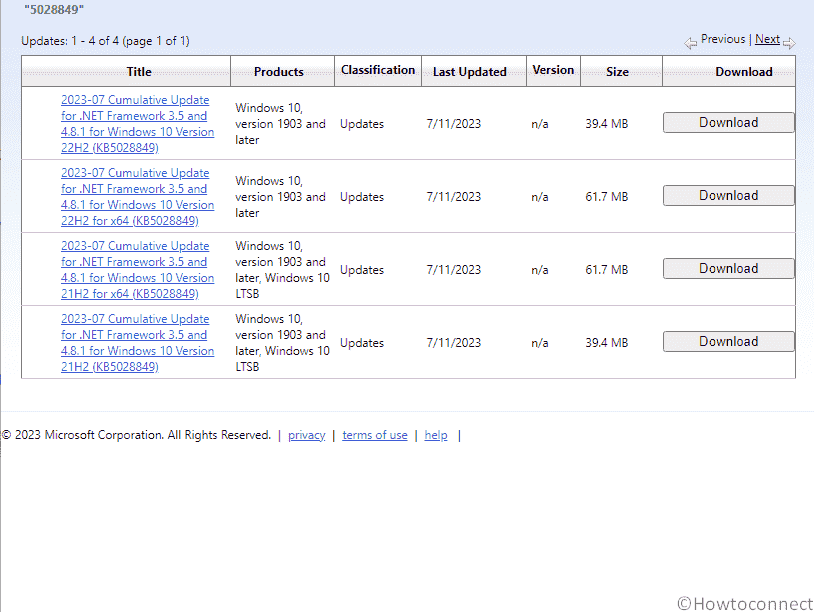Download the 22H2 non-x64 39.4 MB update
Image resolution: width=814 pixels, height=612 pixels.
coord(728,123)
